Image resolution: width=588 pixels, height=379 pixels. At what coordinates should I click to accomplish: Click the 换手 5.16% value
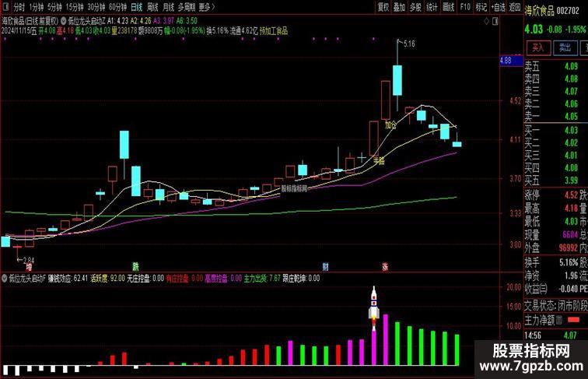pyautogui.click(x=569, y=262)
